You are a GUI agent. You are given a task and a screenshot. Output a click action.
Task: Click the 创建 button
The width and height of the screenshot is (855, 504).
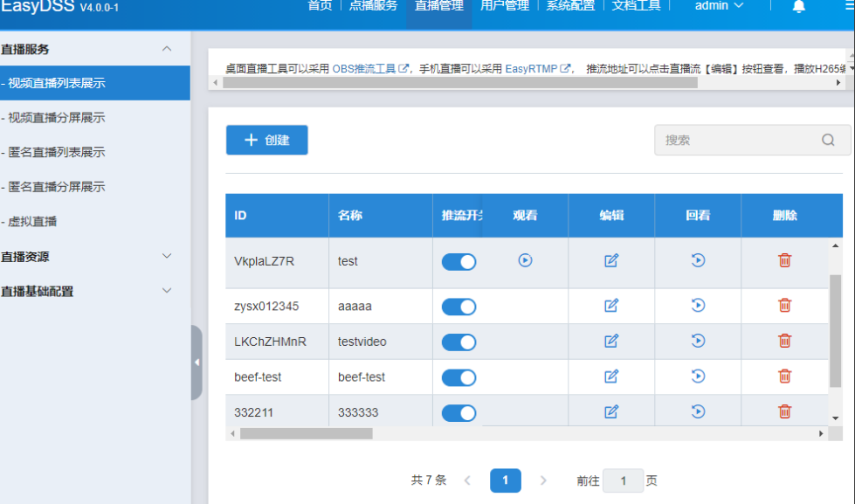(x=267, y=140)
